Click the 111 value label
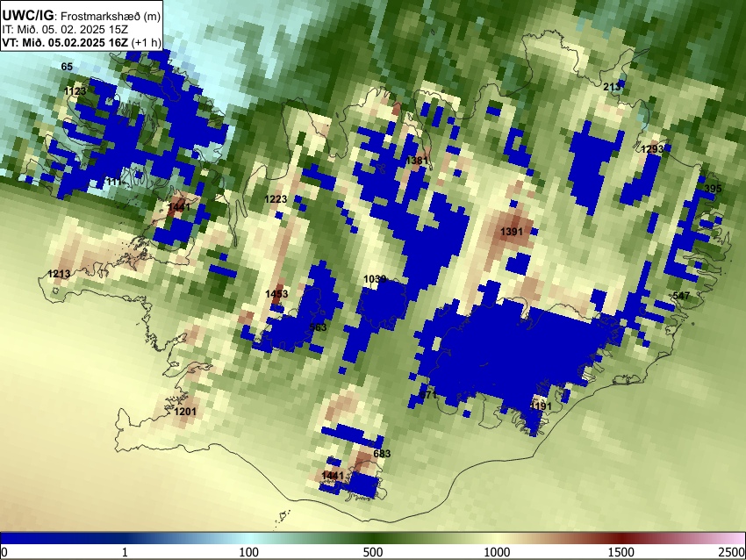Screen dimensions: 746x560 [x=114, y=182]
